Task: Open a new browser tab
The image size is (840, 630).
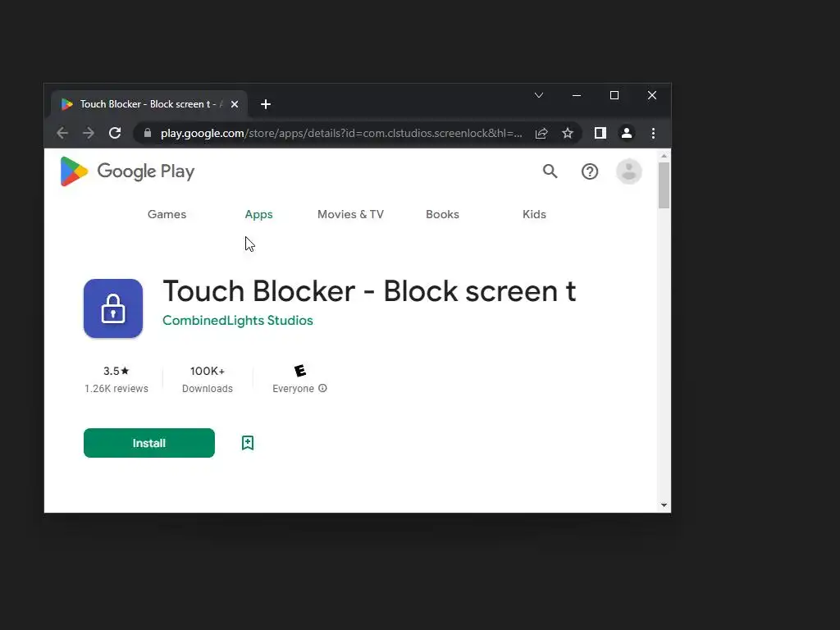Action: click(266, 104)
